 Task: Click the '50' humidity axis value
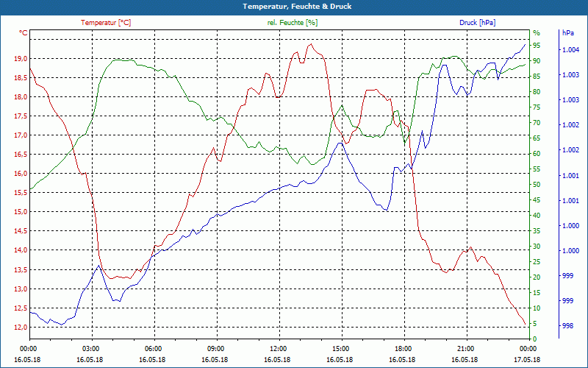(x=537, y=185)
